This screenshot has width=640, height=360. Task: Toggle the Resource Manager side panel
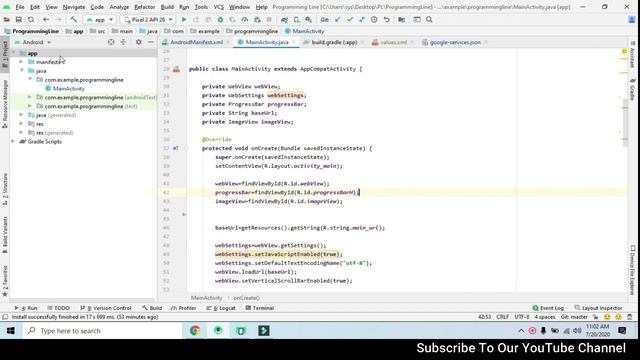[x=5, y=104]
